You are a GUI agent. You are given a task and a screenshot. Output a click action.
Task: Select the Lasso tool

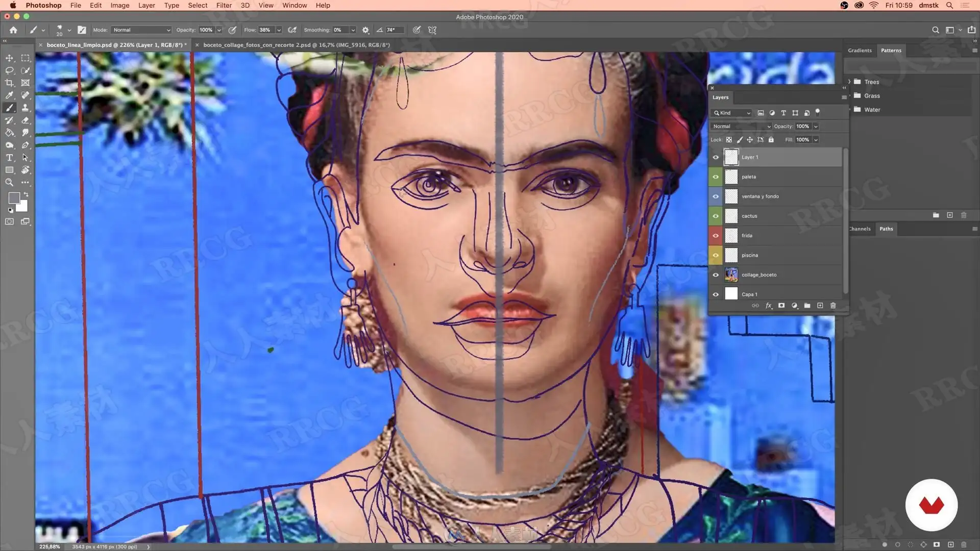pyautogui.click(x=9, y=70)
